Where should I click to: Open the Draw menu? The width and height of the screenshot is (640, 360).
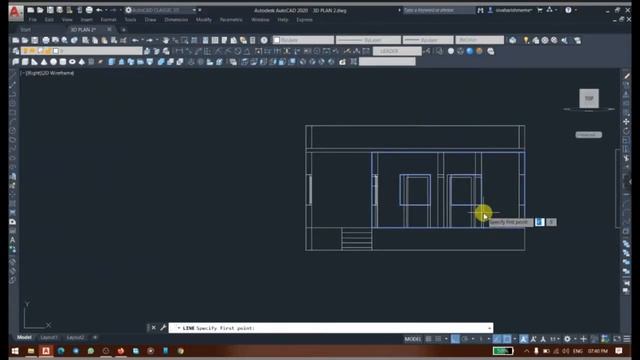[x=150, y=20]
